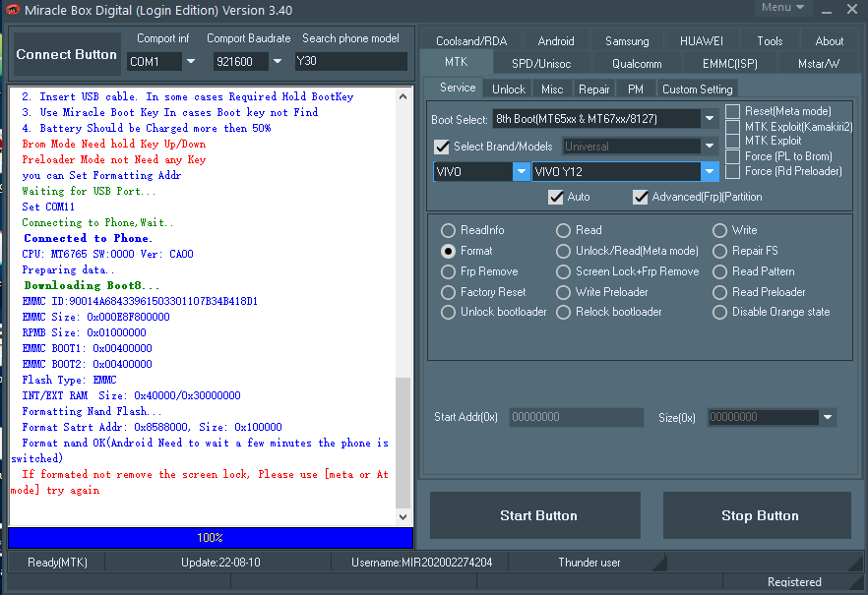This screenshot has height=595, width=868.
Task: Switch to the Mstar/W tab
Action: [818, 64]
